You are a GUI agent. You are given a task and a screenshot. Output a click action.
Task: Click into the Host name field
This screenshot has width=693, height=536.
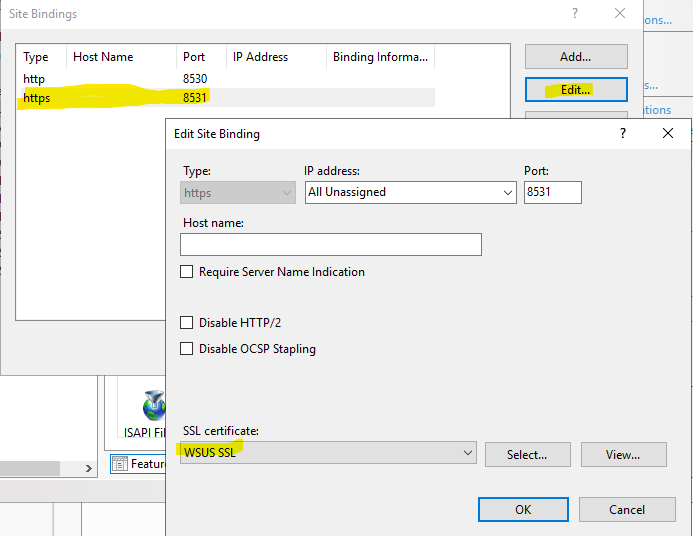pos(330,244)
